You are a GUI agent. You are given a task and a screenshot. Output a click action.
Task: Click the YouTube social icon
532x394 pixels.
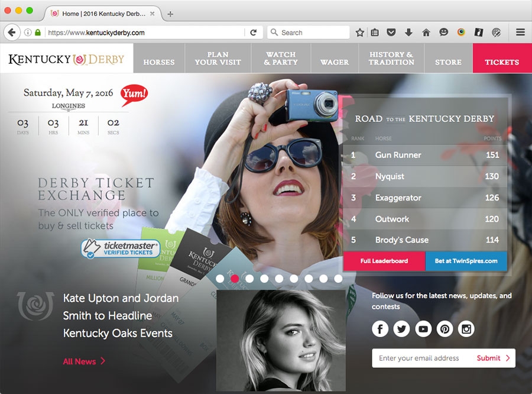pyautogui.click(x=423, y=329)
